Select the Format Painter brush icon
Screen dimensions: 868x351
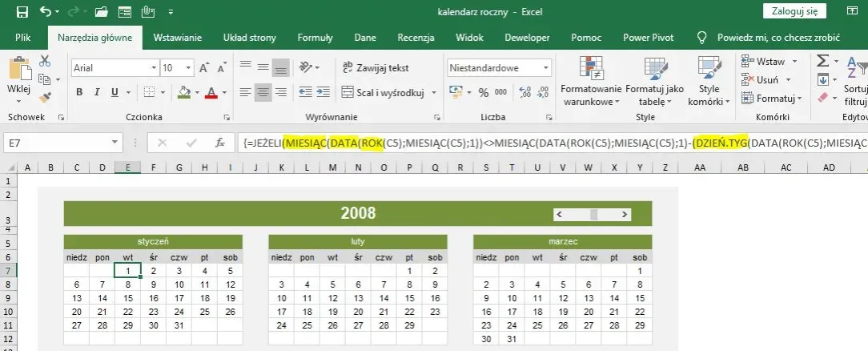pos(45,98)
